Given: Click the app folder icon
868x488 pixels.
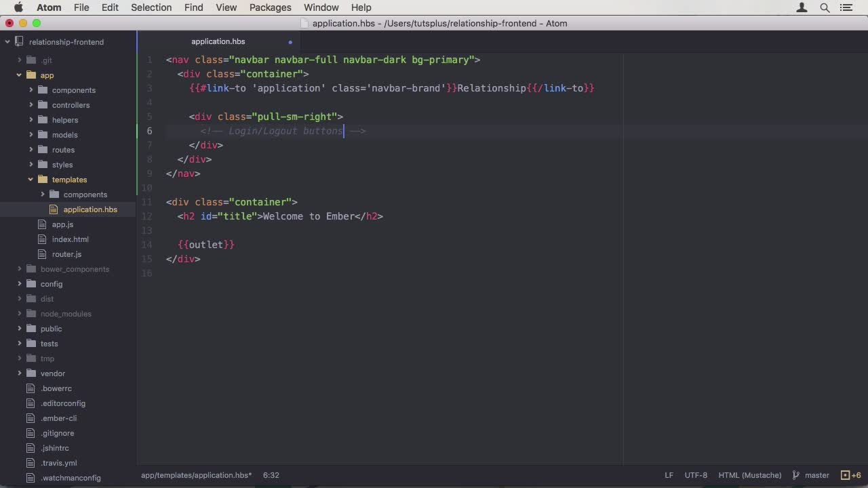Looking at the screenshot, I should pyautogui.click(x=31, y=75).
